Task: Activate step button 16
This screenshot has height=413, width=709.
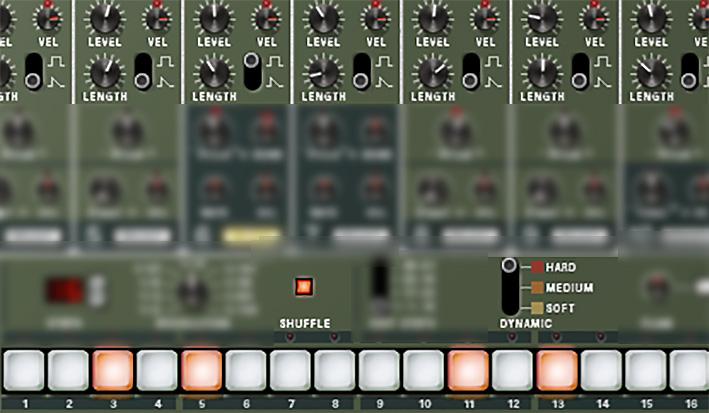Action: coord(689,370)
